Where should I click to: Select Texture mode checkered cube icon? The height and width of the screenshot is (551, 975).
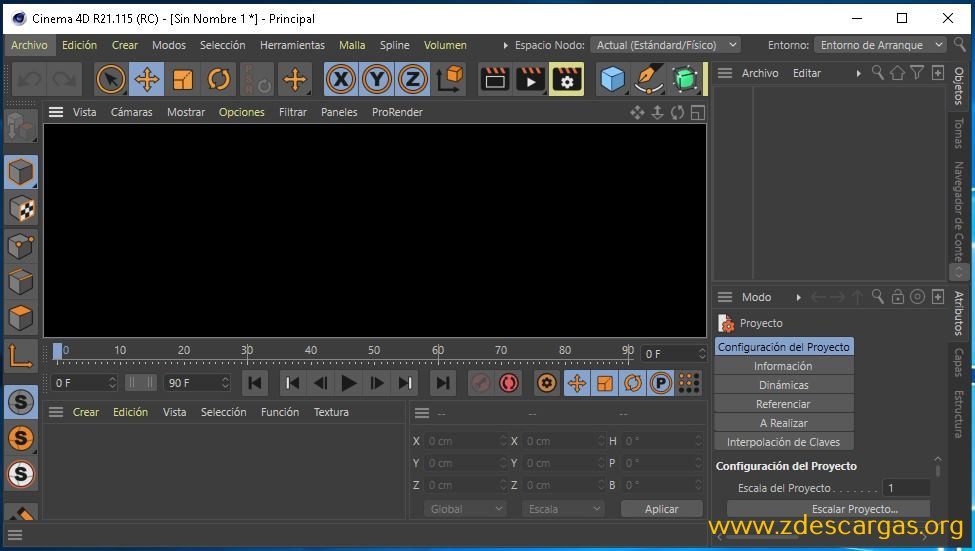click(21, 209)
